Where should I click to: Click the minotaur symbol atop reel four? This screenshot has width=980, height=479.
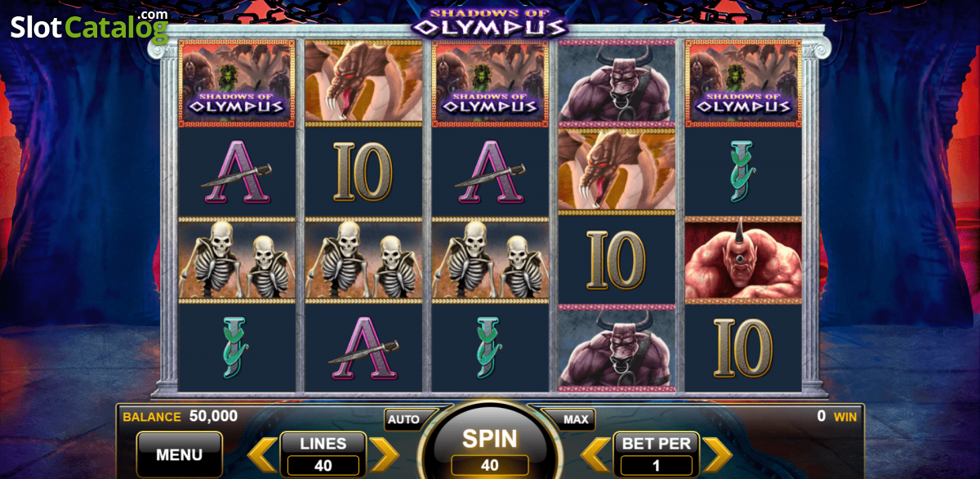click(617, 83)
